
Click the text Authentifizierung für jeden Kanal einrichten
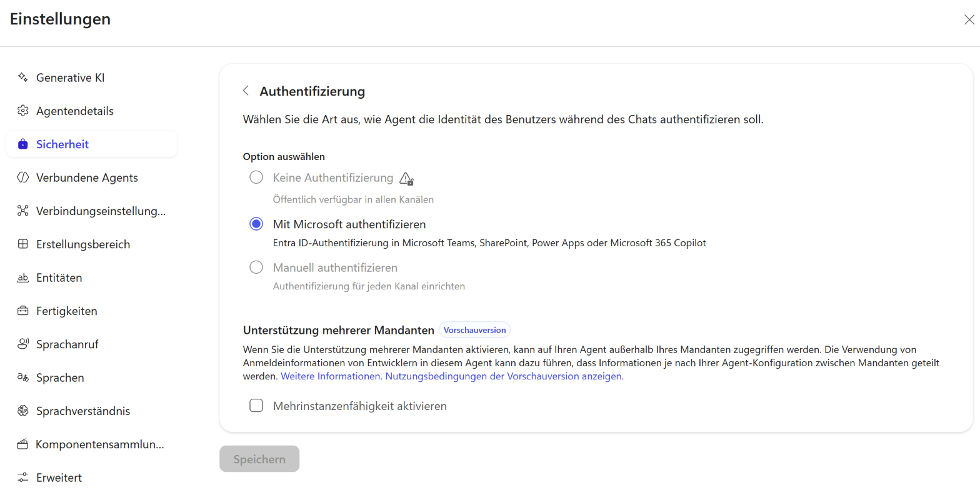[369, 286]
